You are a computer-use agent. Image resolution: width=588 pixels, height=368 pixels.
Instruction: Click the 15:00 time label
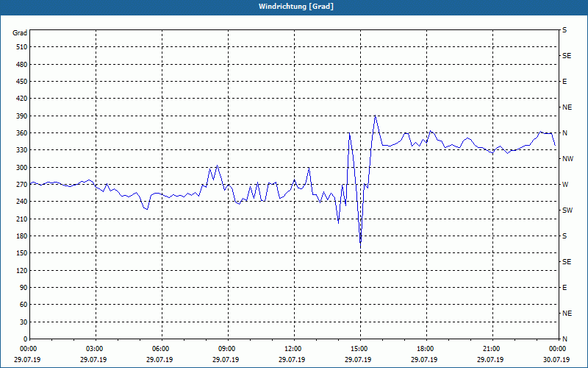tap(358, 349)
